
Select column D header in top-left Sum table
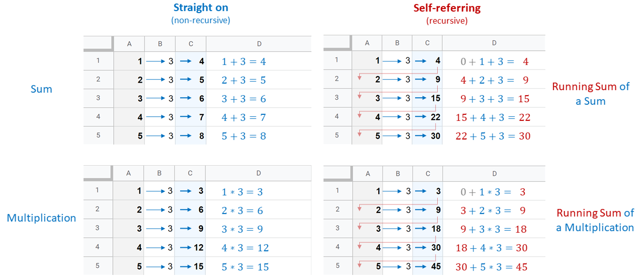pyautogui.click(x=259, y=44)
